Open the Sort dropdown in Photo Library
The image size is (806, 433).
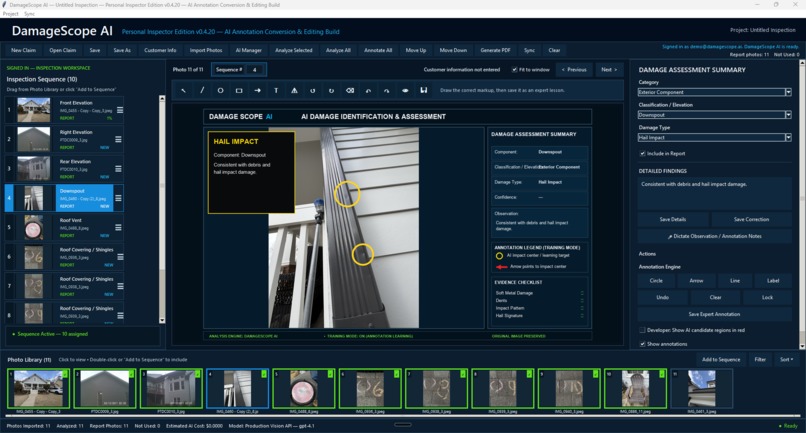(786, 359)
